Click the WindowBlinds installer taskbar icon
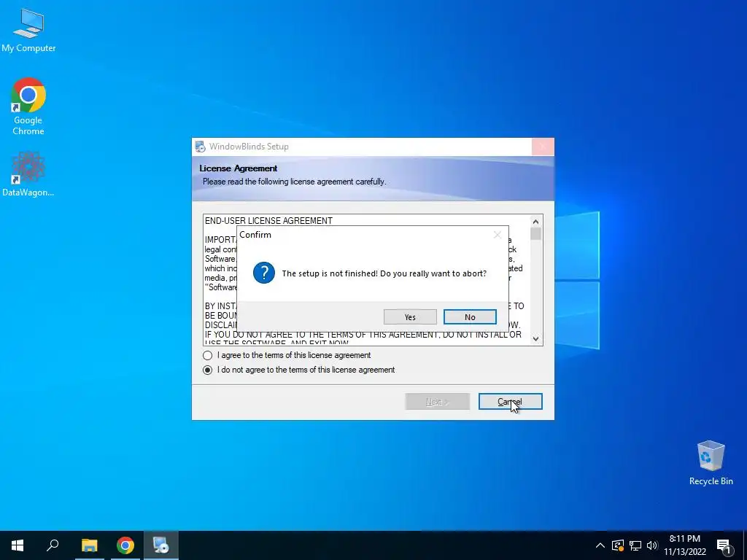 (161, 545)
